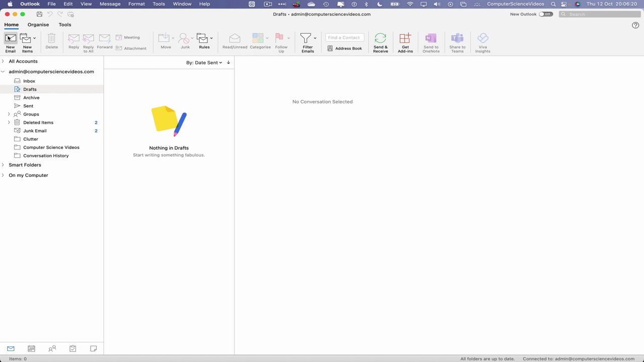Open the Window menu

(x=182, y=4)
